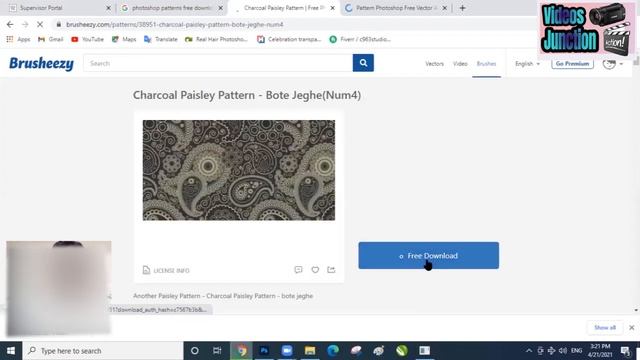Image resolution: width=640 pixels, height=360 pixels.
Task: Click the blue search magnifier button
Action: pyautogui.click(x=363, y=63)
